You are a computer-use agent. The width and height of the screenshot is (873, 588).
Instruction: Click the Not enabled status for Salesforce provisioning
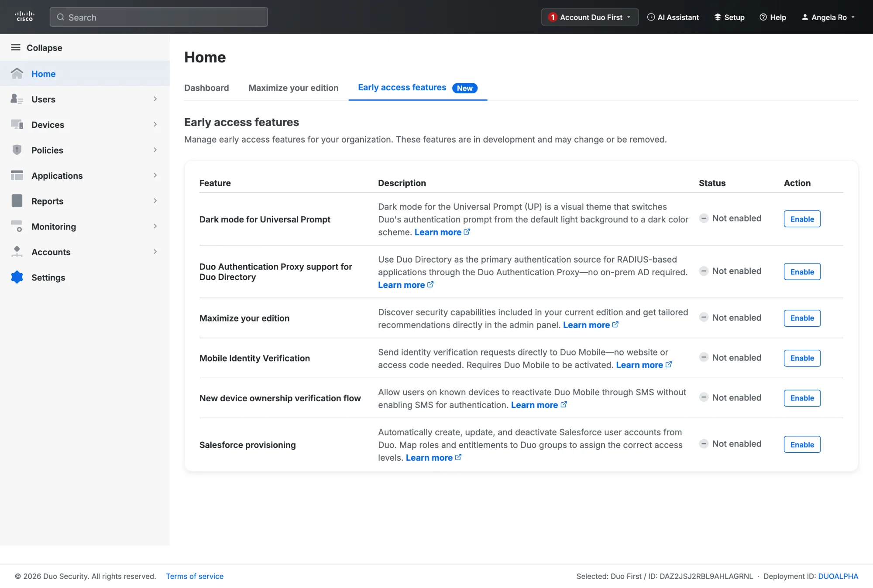[x=730, y=444]
